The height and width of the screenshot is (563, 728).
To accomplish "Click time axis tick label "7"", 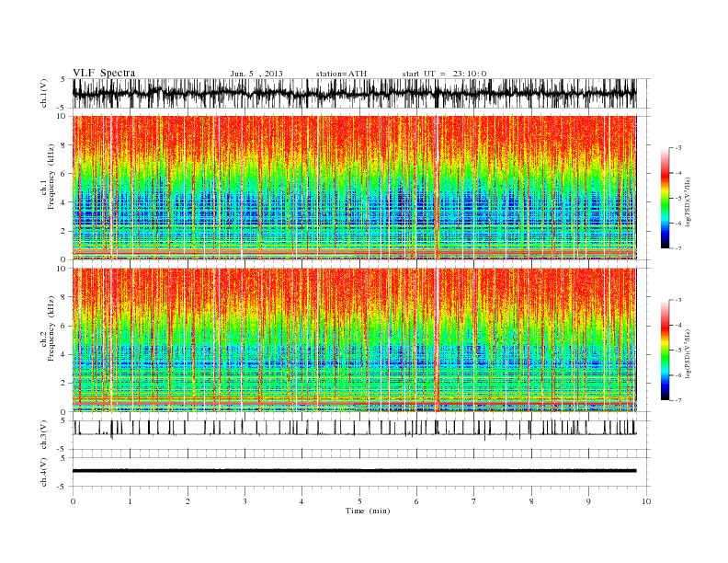I will (x=474, y=501).
